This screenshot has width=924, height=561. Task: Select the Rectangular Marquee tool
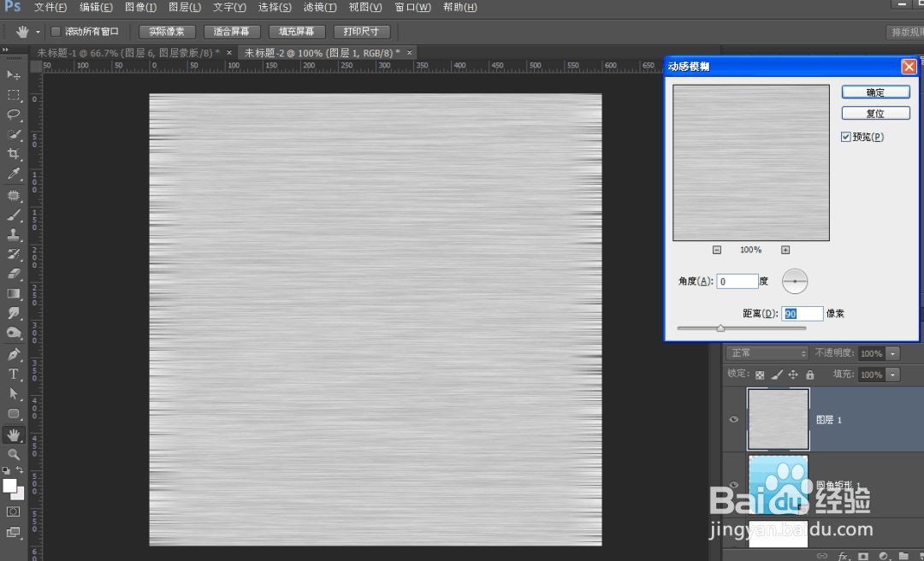click(x=13, y=95)
